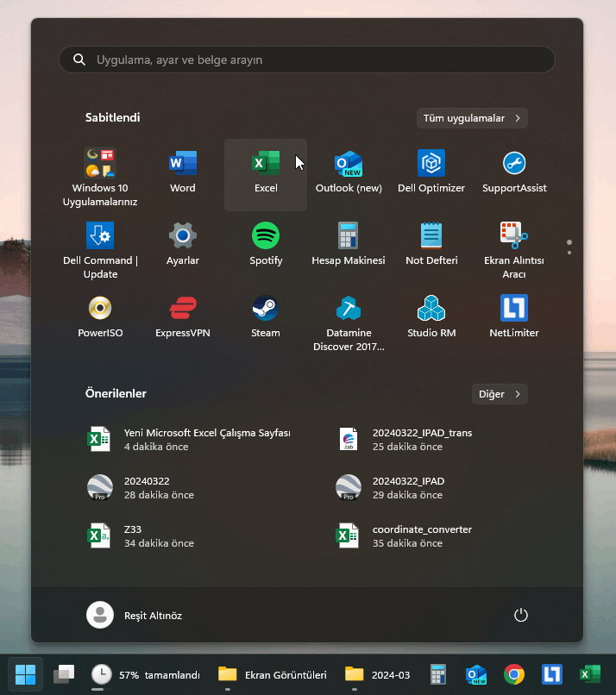This screenshot has height=695, width=616.
Task: Launch Ekran Alıntısı Aracı
Action: click(x=514, y=248)
